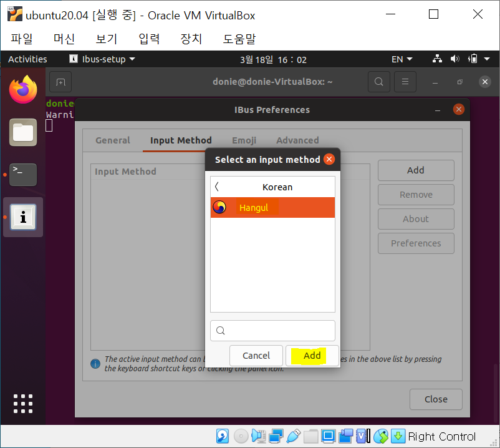
Task: Switch to the Input Method tab
Action: tap(181, 140)
